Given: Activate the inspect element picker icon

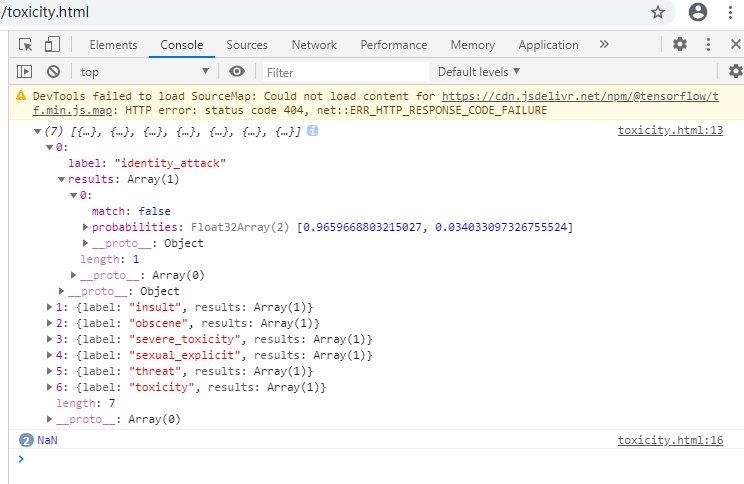Looking at the screenshot, I should pos(25,45).
